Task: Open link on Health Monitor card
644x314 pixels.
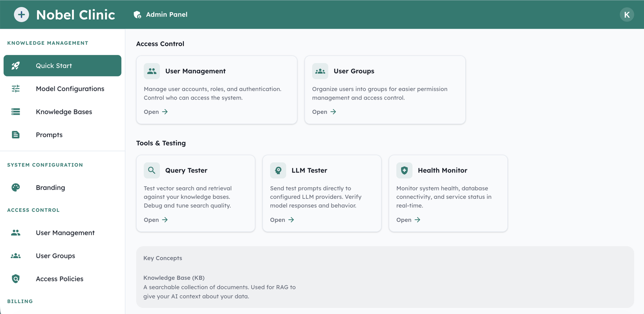Action: [408, 220]
